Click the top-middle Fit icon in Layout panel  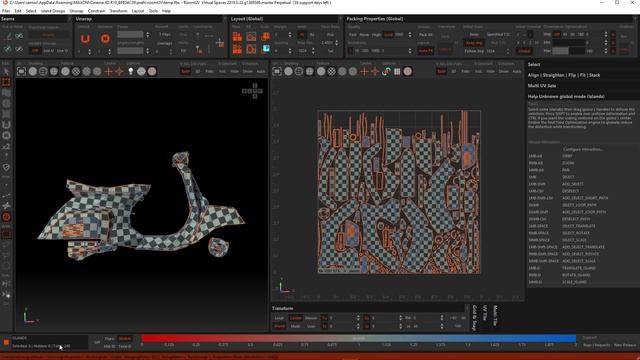pyautogui.click(x=251, y=37)
